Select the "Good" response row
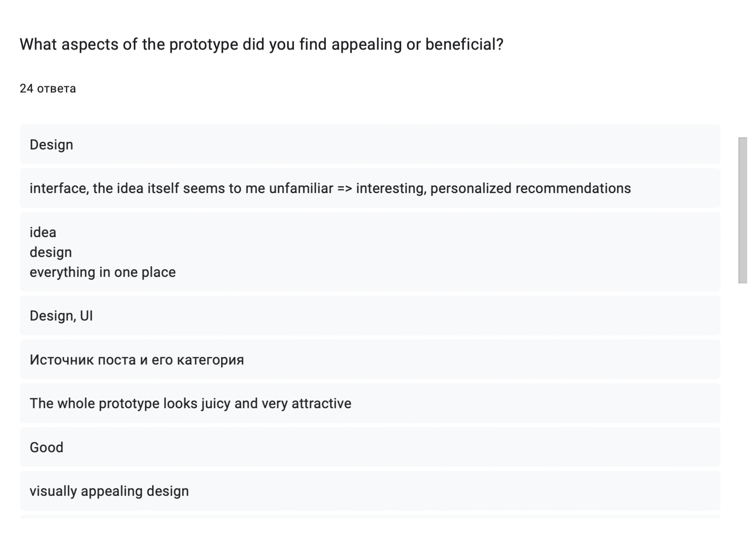 point(47,448)
